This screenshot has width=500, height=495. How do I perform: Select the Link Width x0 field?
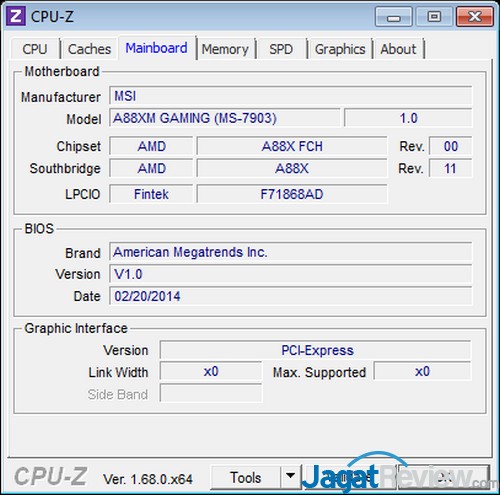211,371
